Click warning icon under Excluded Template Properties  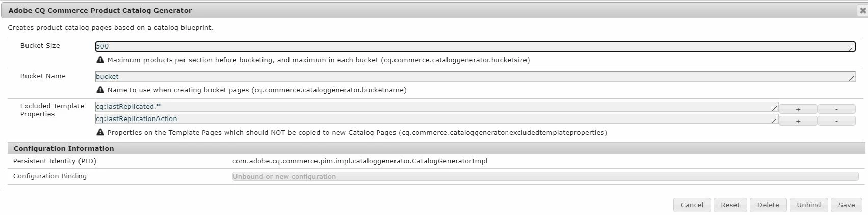[100, 132]
